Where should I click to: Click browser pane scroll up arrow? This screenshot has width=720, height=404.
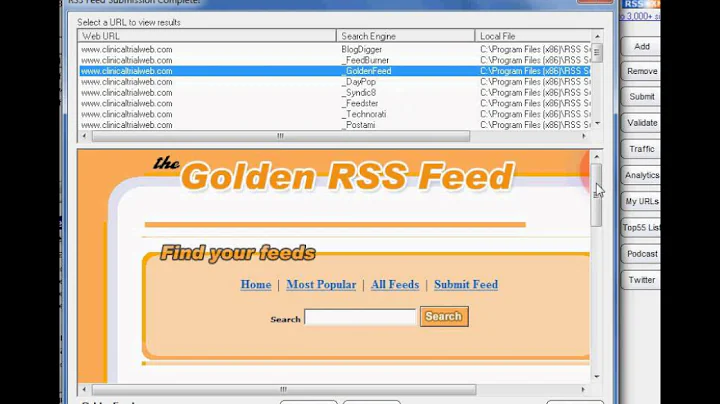(596, 157)
